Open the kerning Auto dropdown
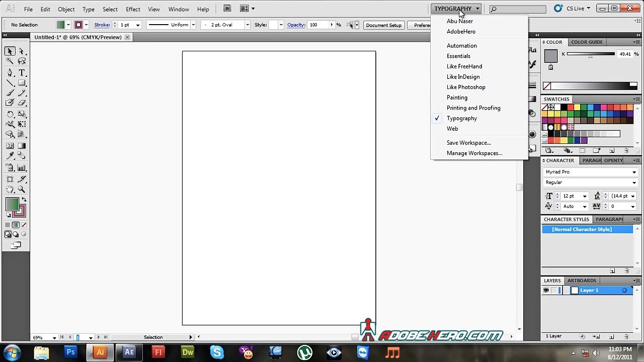Viewport: 644px width, 362px height. [x=584, y=207]
